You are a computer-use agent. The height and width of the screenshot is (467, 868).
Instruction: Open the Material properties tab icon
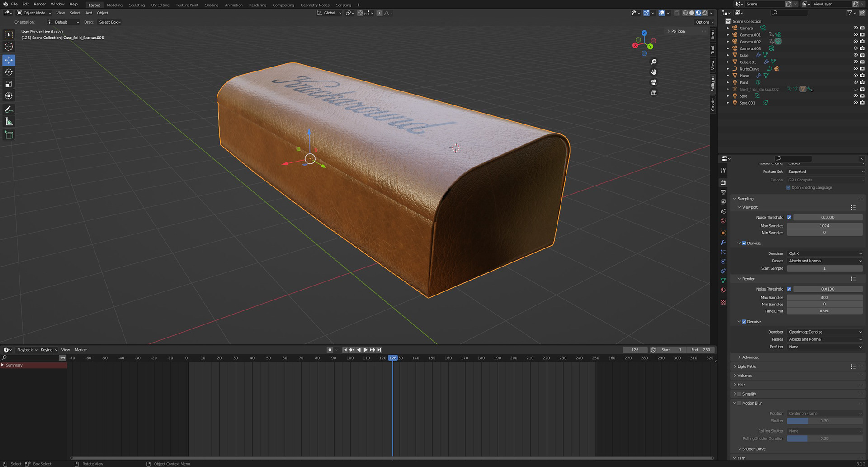pyautogui.click(x=723, y=290)
